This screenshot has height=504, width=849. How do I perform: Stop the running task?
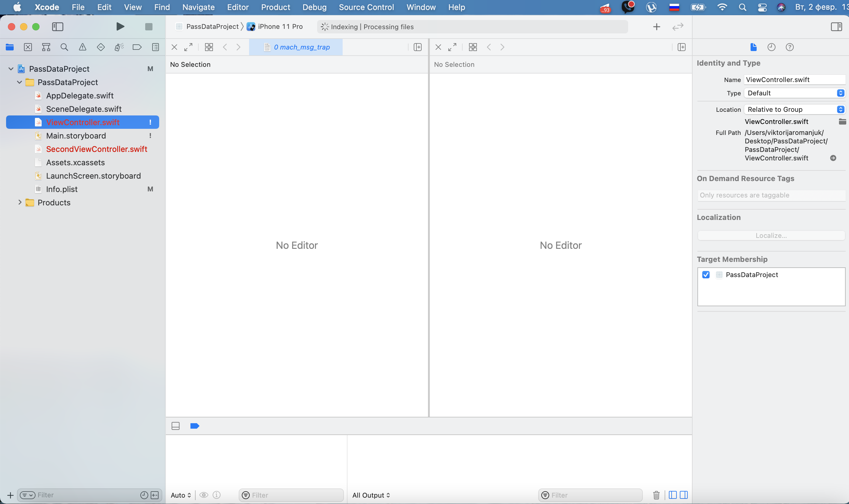pos(148,26)
